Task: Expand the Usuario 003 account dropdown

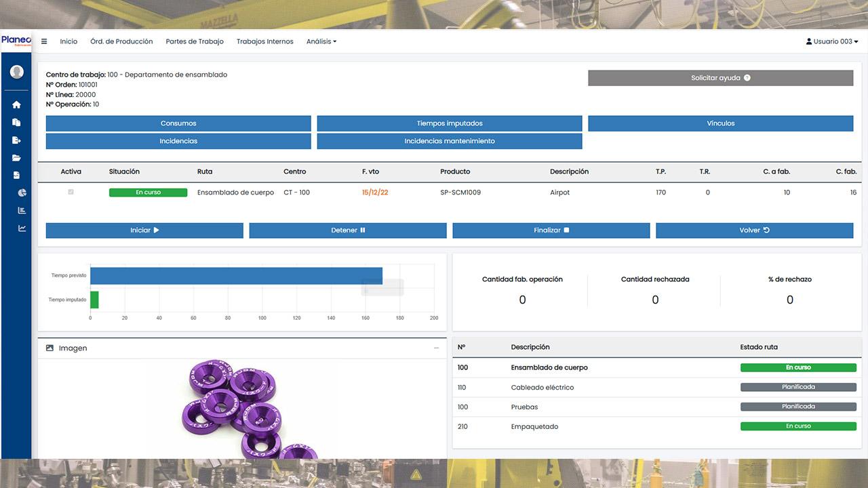Action: [831, 41]
